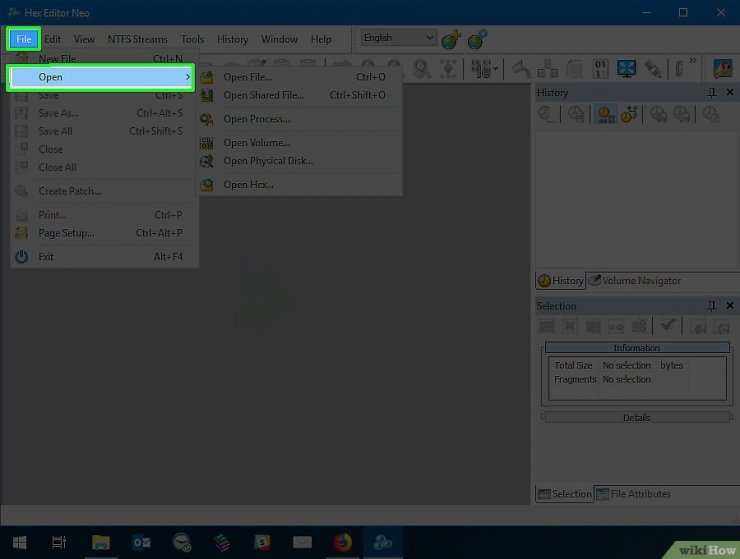The width and height of the screenshot is (740, 559).
Task: Choose Save As... in the File menu
Action: point(103,113)
